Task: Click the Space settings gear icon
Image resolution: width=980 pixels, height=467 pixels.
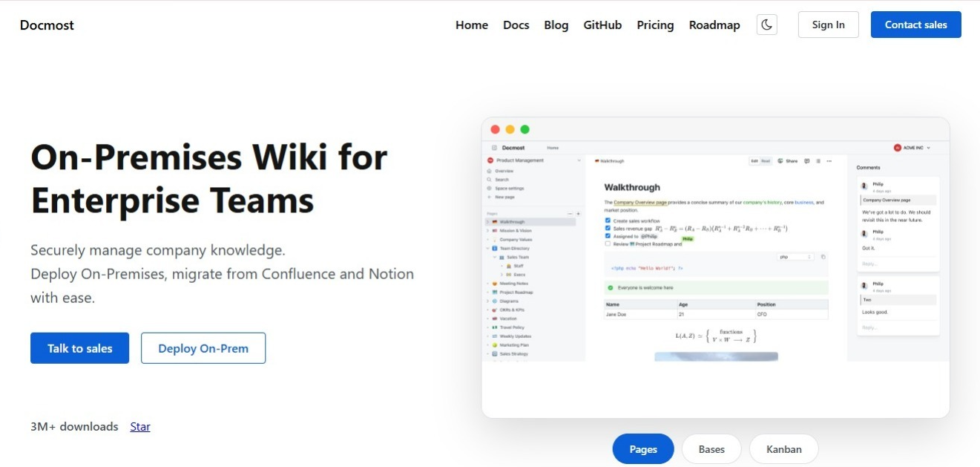Action: [x=489, y=189]
